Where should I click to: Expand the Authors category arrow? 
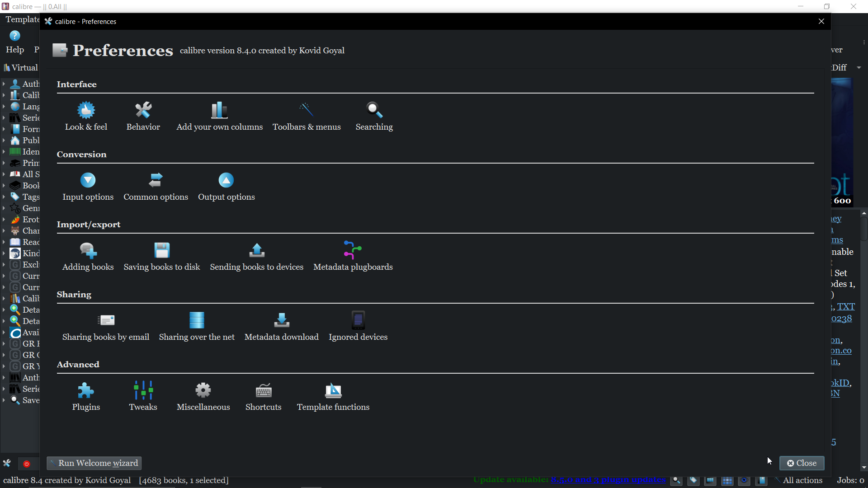click(4, 84)
